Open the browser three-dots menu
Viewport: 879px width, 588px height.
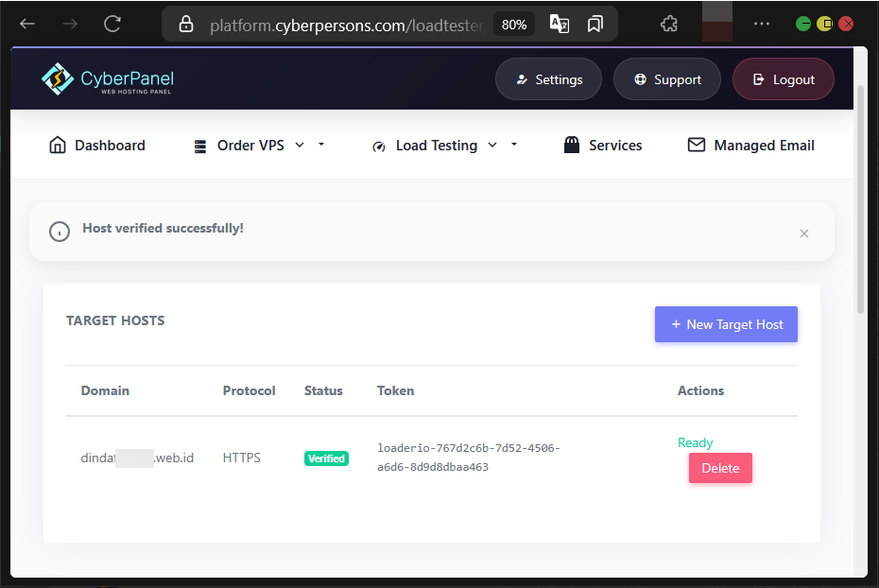pyautogui.click(x=761, y=24)
